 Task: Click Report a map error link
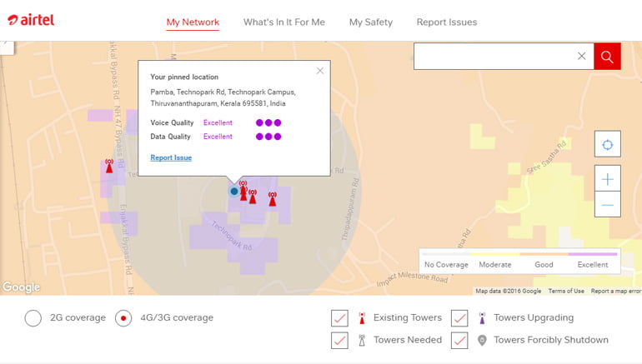tap(616, 291)
